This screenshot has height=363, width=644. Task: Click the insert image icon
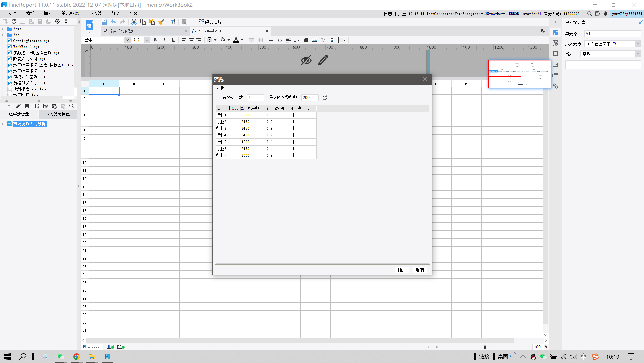coord(315,40)
